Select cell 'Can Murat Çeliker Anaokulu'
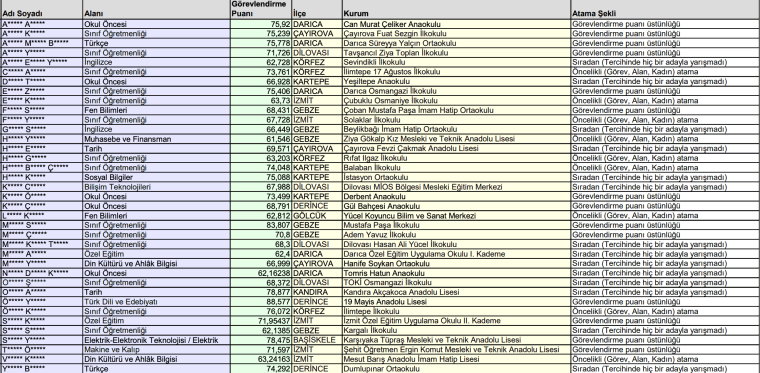This screenshot has height=373, width=760. point(456,24)
